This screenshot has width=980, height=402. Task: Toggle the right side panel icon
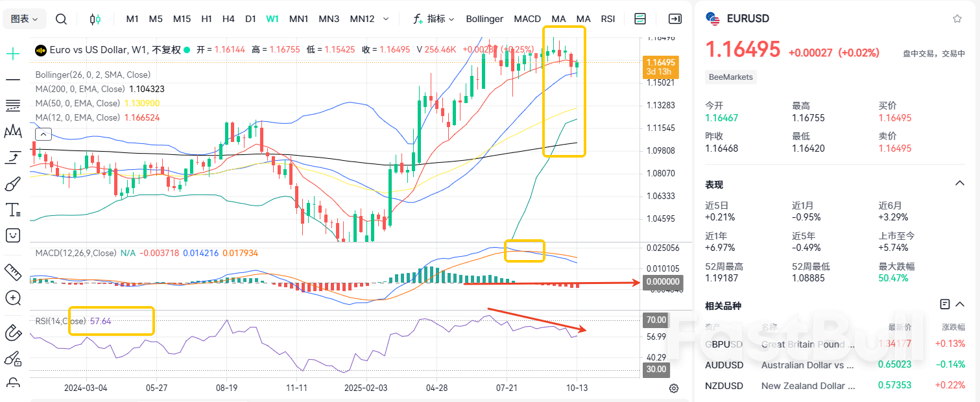tap(675, 19)
